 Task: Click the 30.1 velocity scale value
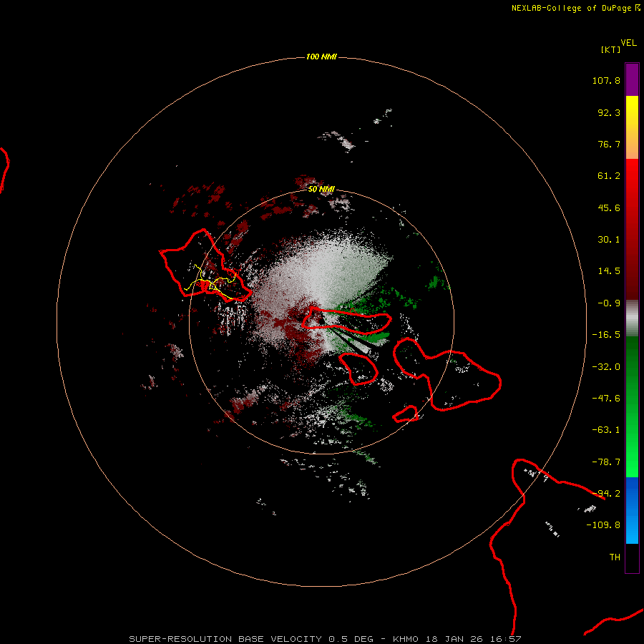coord(609,240)
